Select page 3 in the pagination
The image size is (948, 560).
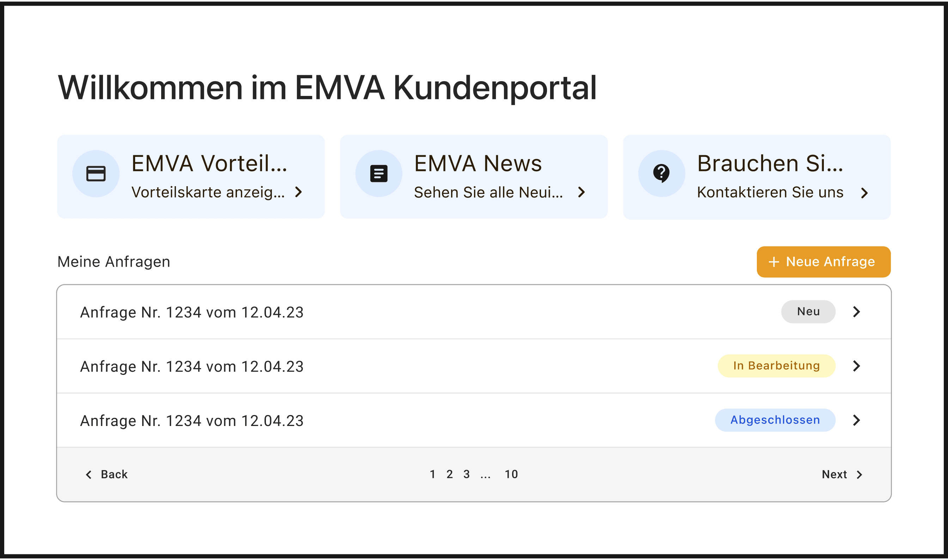[467, 474]
